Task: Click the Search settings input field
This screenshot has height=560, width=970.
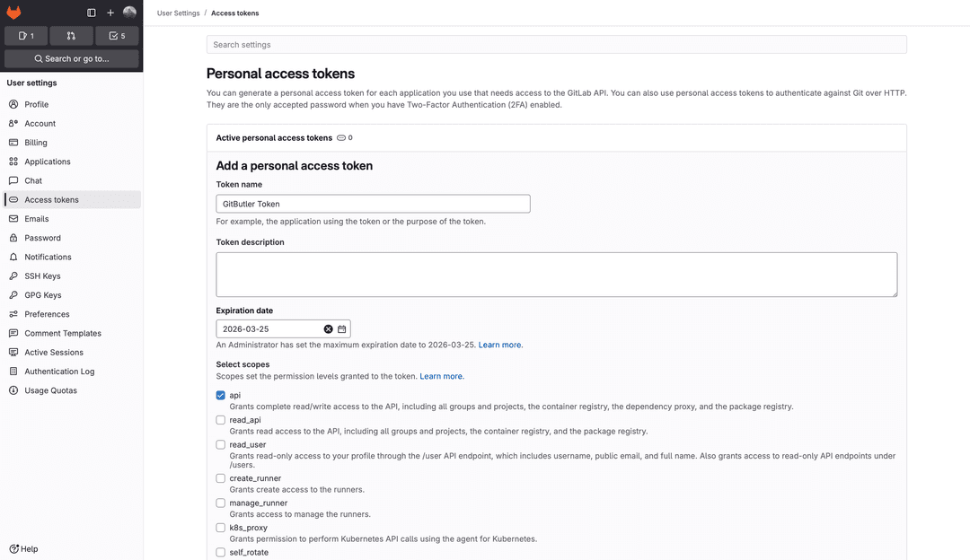Action: tap(557, 44)
